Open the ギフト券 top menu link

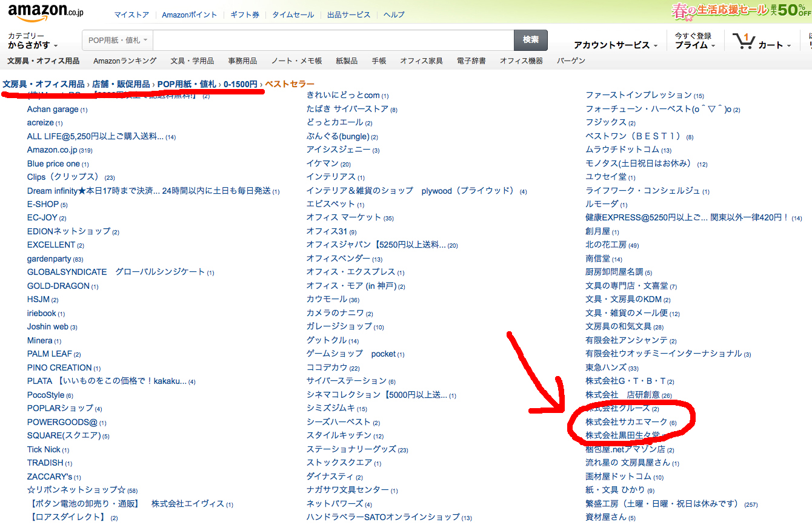click(x=245, y=15)
